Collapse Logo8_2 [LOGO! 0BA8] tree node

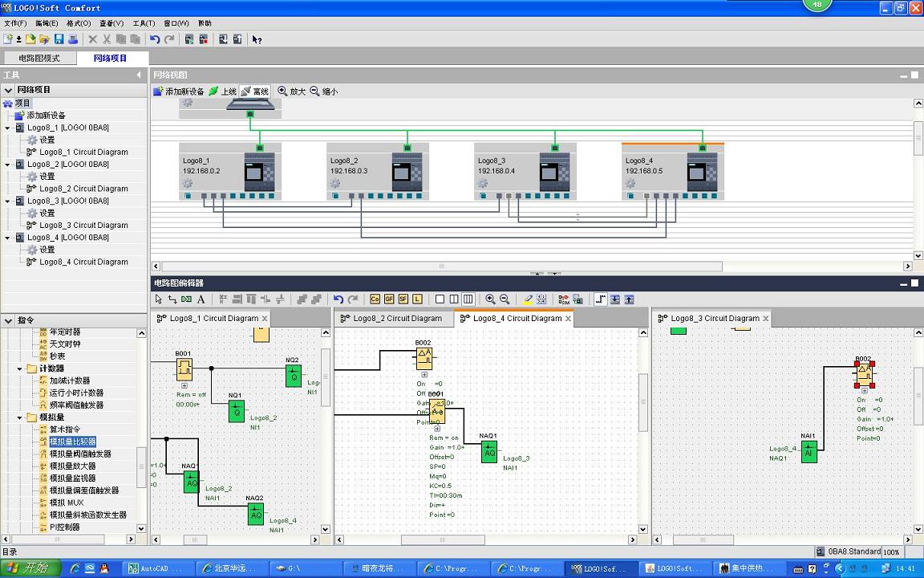(8, 165)
